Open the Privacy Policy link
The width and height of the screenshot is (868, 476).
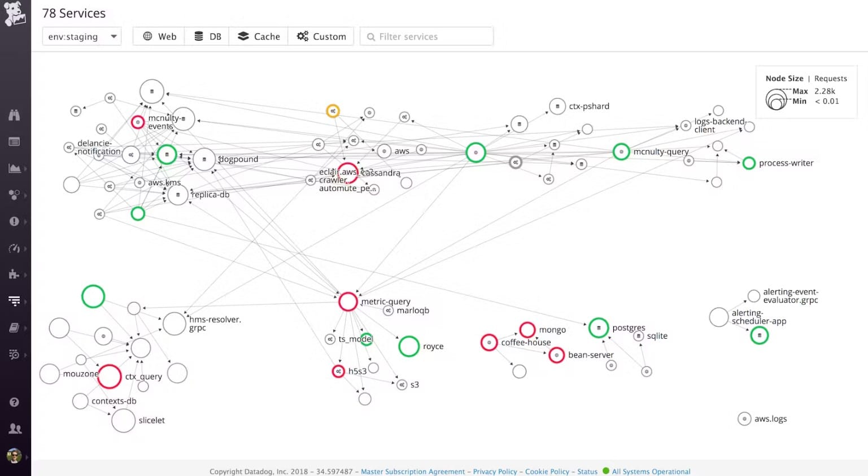click(x=495, y=471)
